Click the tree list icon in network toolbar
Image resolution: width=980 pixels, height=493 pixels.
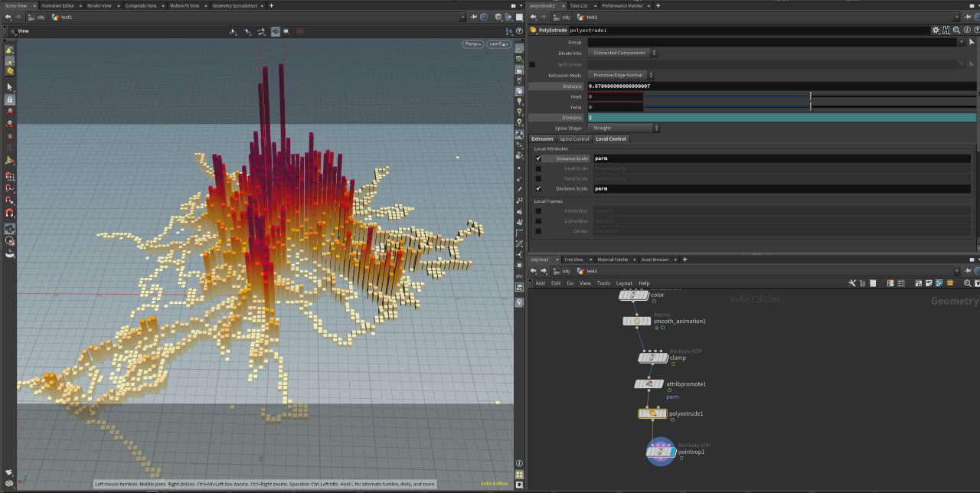point(863,283)
